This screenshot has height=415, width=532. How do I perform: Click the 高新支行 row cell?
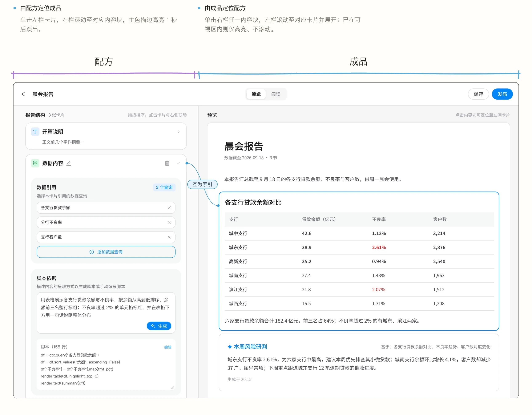tap(238, 262)
